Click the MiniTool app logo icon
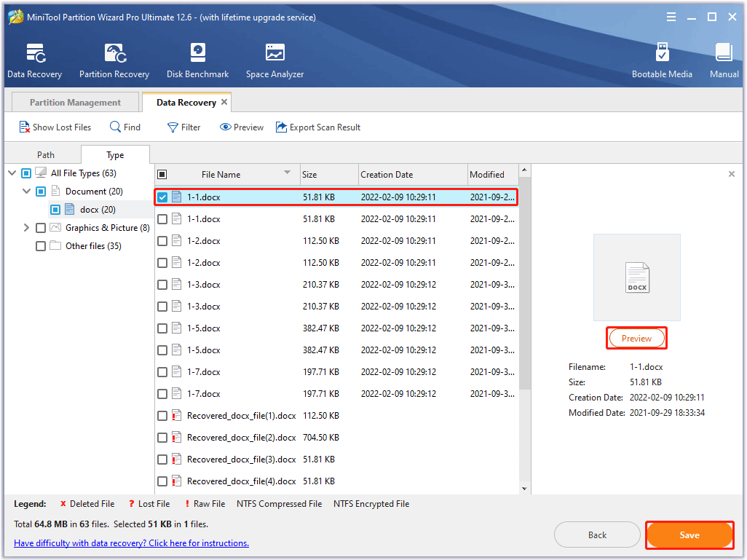 point(16,17)
